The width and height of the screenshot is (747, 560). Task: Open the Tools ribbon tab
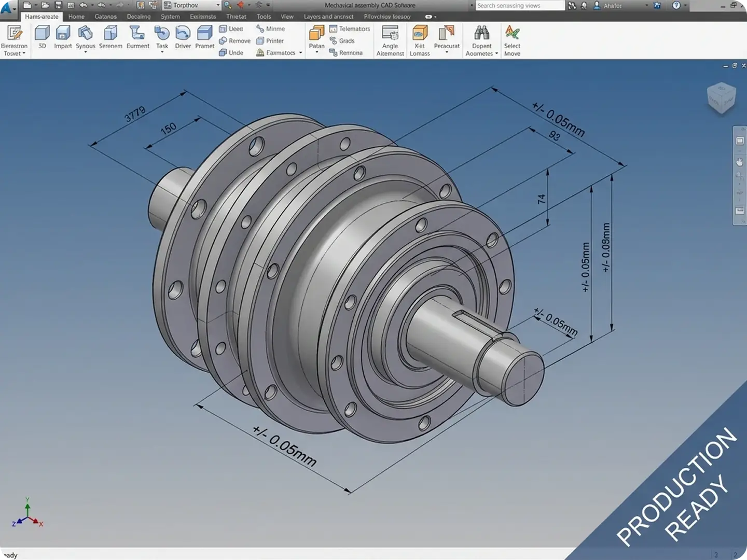click(264, 16)
